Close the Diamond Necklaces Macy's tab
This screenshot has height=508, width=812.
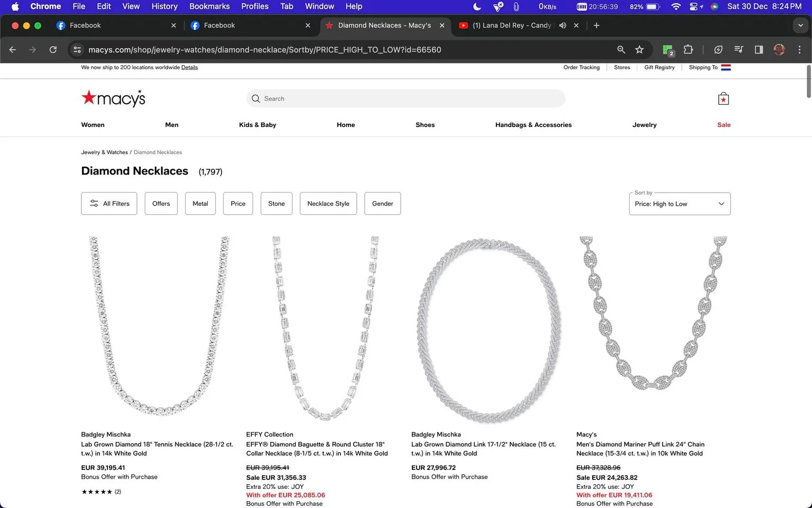click(442, 25)
